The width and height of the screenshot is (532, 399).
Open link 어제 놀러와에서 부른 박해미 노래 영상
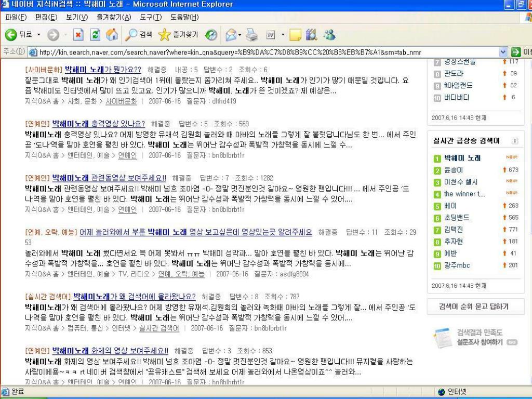point(196,232)
